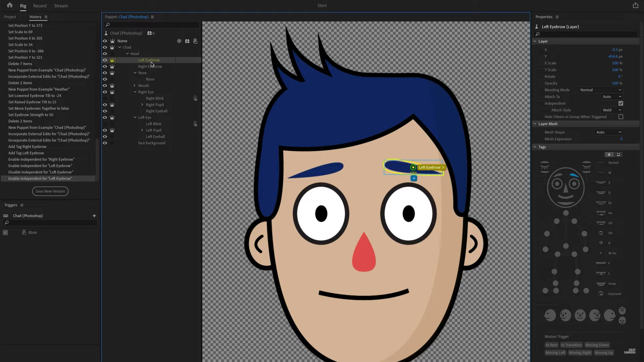The height and width of the screenshot is (362, 644).
Task: Open the Blending Mode dropdown
Action: click(x=600, y=90)
